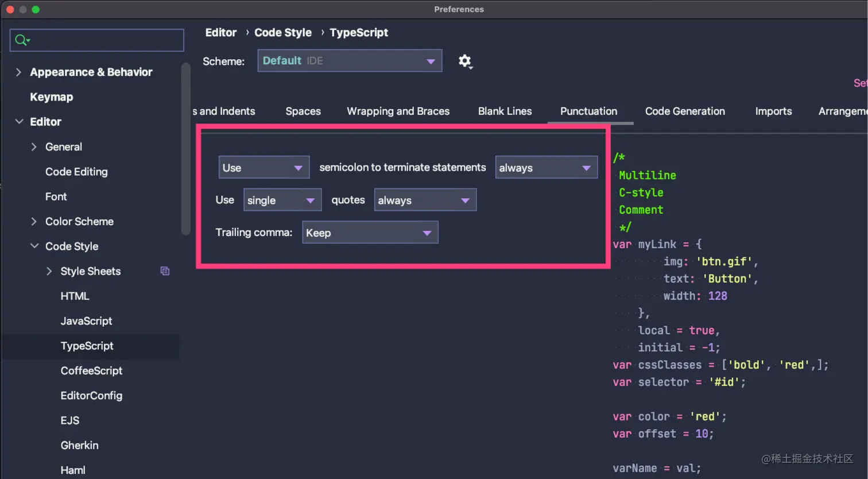Click 'var myLink = {' preview line
The height and width of the screenshot is (479, 868).
point(657,244)
